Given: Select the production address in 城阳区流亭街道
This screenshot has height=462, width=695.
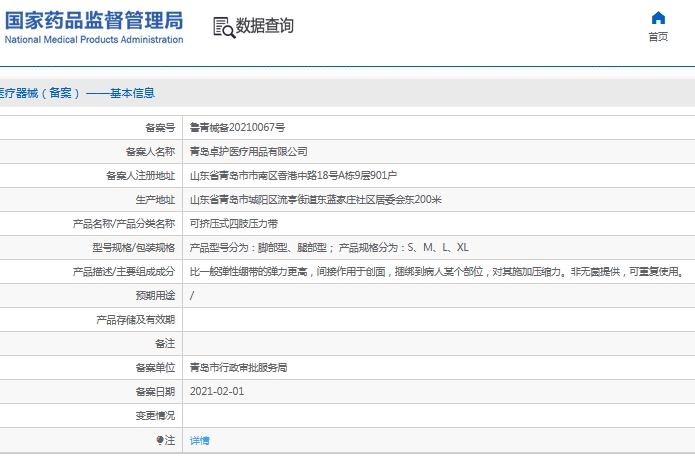Looking at the screenshot, I should coord(316,200).
